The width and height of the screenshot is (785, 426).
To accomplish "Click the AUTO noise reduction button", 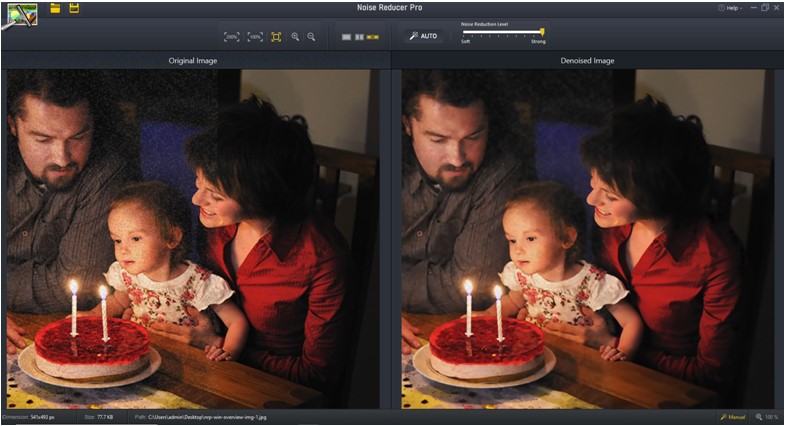I will 424,36.
